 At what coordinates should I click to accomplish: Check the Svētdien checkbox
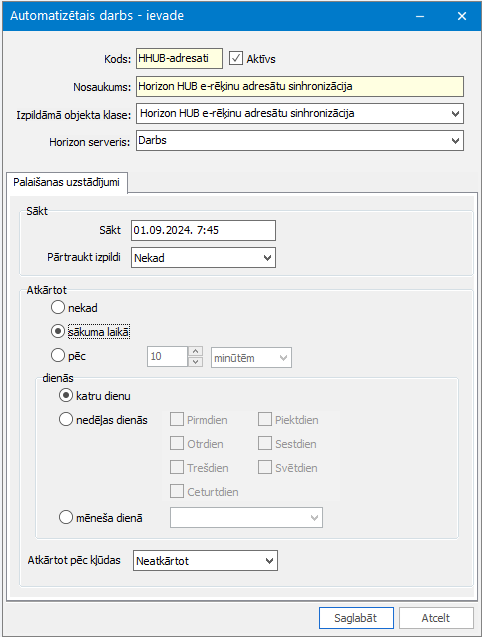[x=265, y=467]
